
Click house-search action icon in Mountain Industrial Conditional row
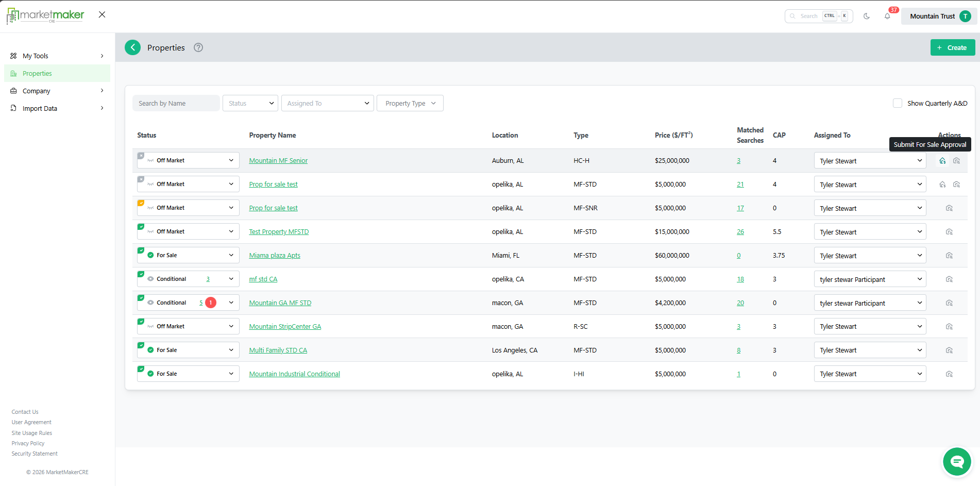949,374
